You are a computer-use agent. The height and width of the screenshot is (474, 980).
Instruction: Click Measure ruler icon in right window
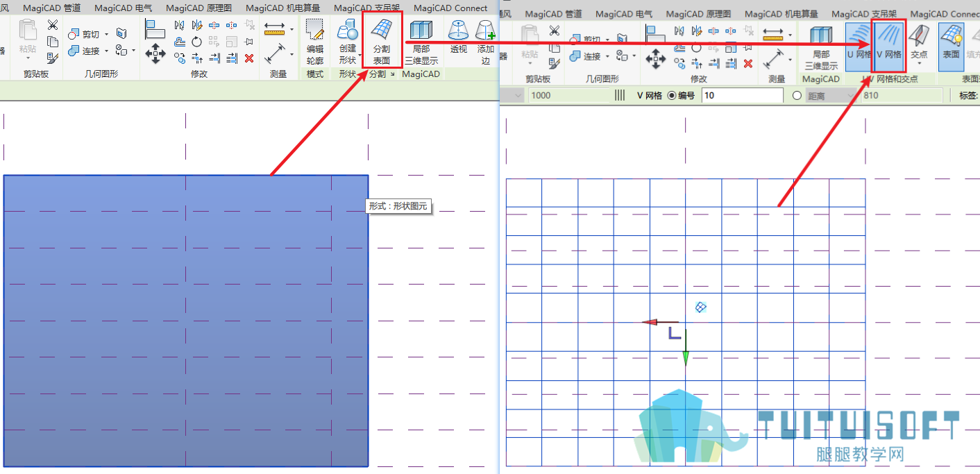773,35
